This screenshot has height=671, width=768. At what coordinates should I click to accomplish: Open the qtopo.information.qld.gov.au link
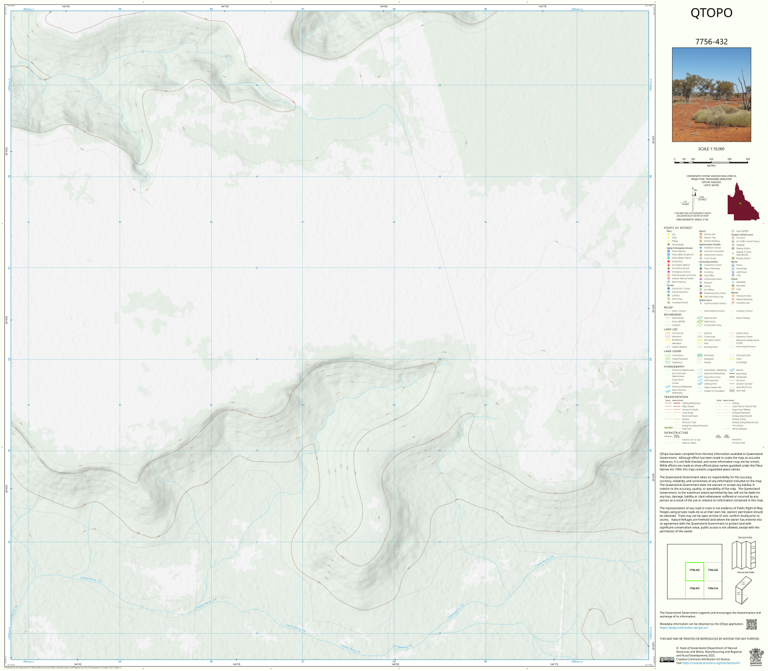coord(683,627)
